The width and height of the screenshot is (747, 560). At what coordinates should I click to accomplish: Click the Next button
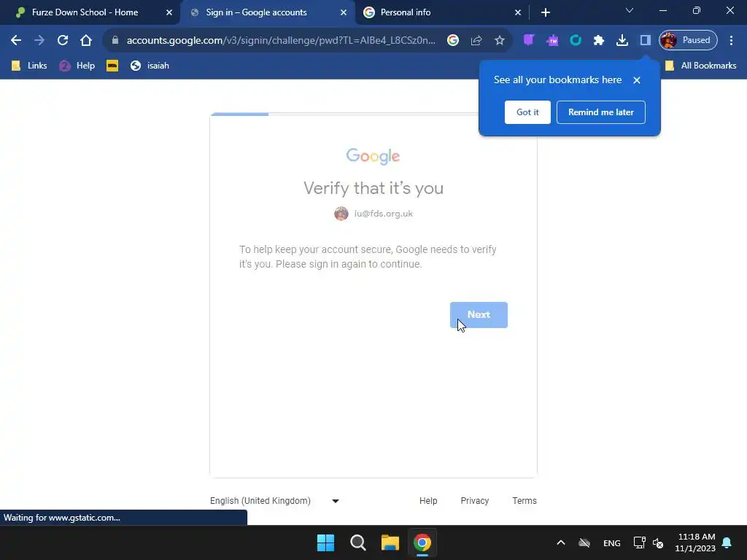pos(479,315)
